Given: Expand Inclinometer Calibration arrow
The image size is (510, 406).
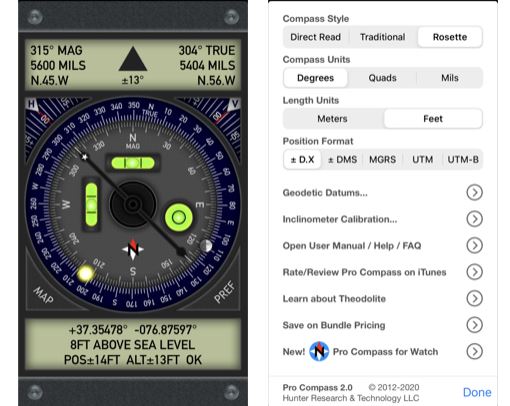Looking at the screenshot, I should pyautogui.click(x=474, y=219).
